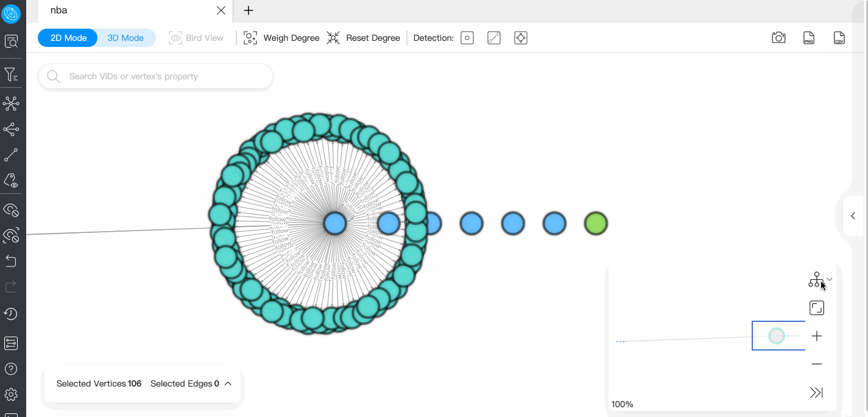Add a new canvas tab with plus
The height and width of the screenshot is (417, 868).
pos(249,10)
